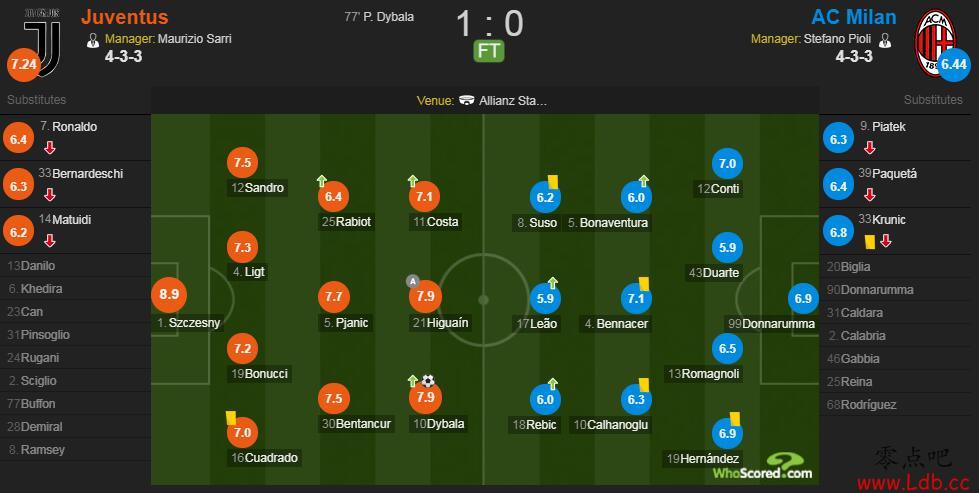979x493 pixels.
Task: Click Cuadrado's yellow card icon
Action: (x=230, y=418)
